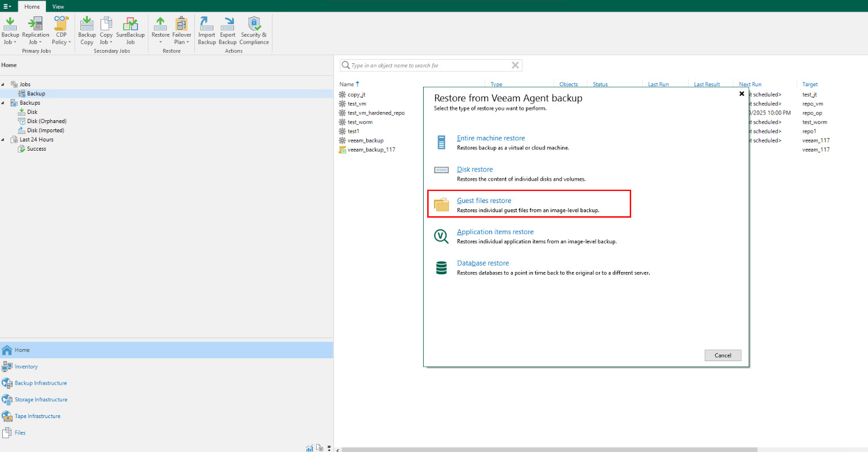Viewport: 868px width, 452px height.
Task: Click the object name search field
Action: [428, 66]
